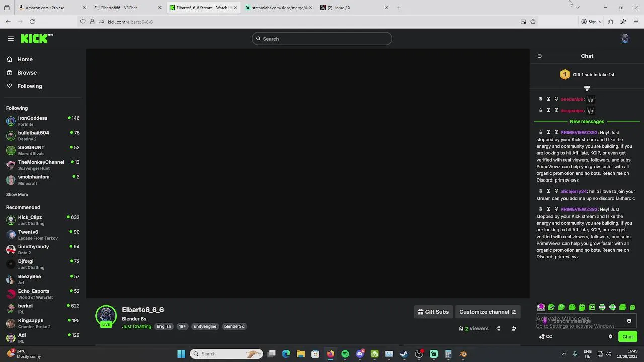Open bulletbait604 channel

click(43, 136)
